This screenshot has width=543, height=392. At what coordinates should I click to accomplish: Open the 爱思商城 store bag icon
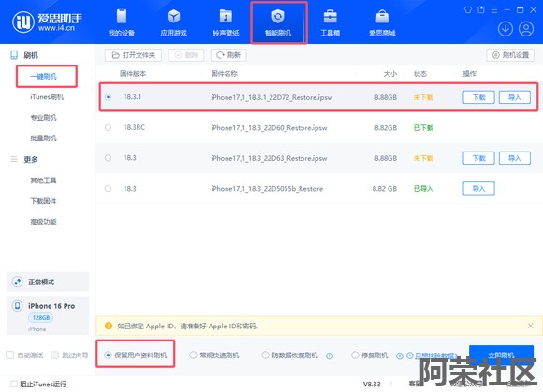pos(382,22)
